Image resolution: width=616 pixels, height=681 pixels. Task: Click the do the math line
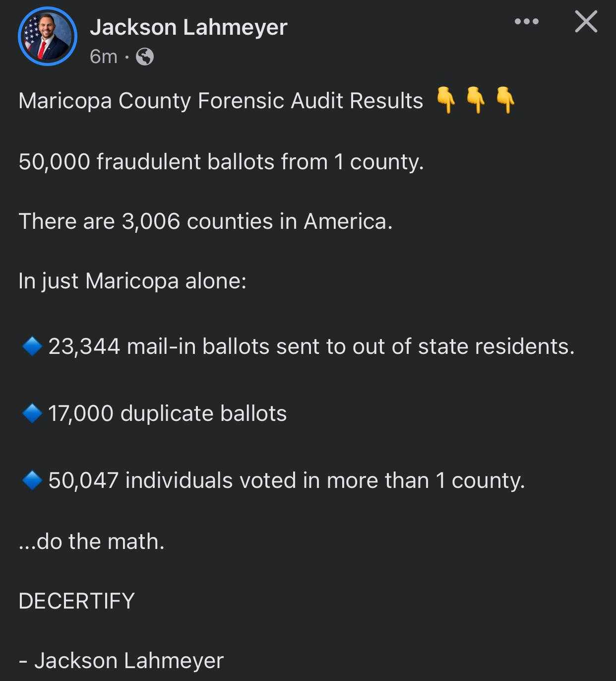[x=91, y=542]
